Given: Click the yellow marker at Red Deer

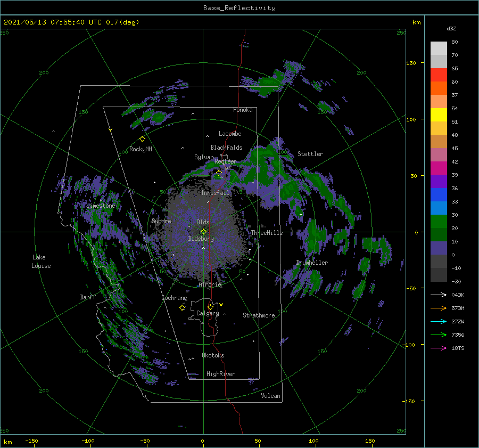Looking at the screenshot, I should pos(219,173).
